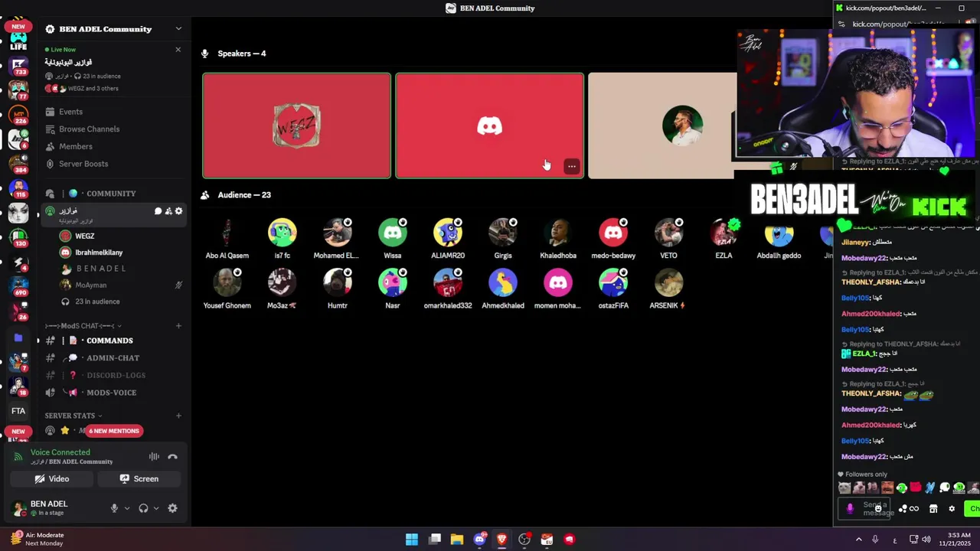Open File Explorer from the taskbar
Image resolution: width=980 pixels, height=551 pixels.
(x=457, y=540)
